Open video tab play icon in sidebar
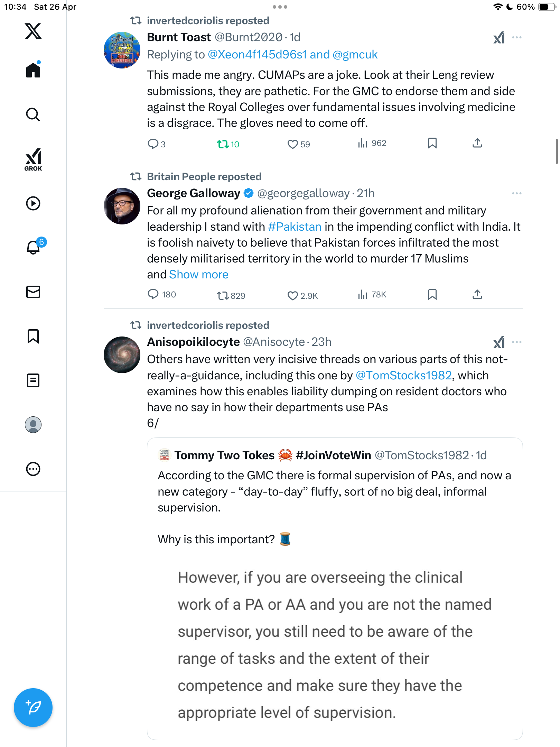 33,203
